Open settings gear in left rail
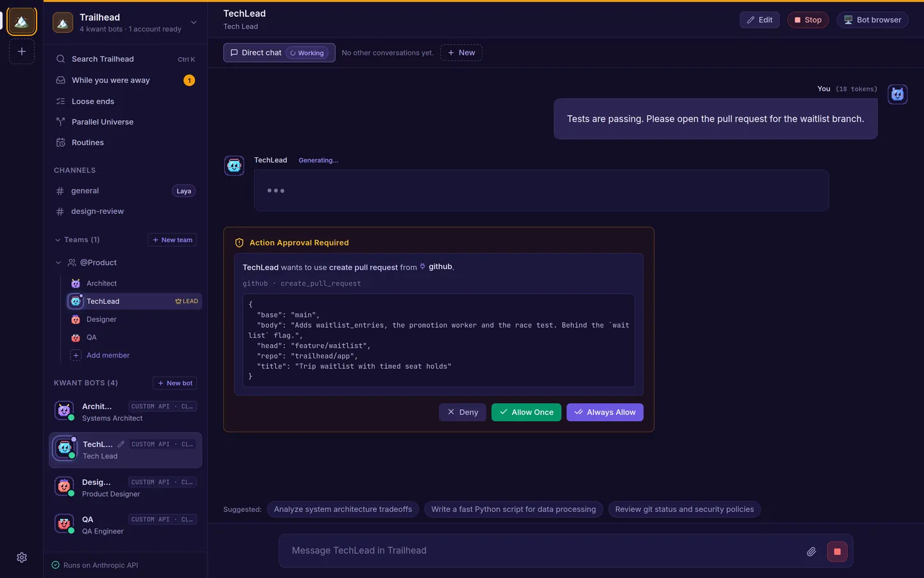Viewport: 924px width, 578px height. coord(22,557)
